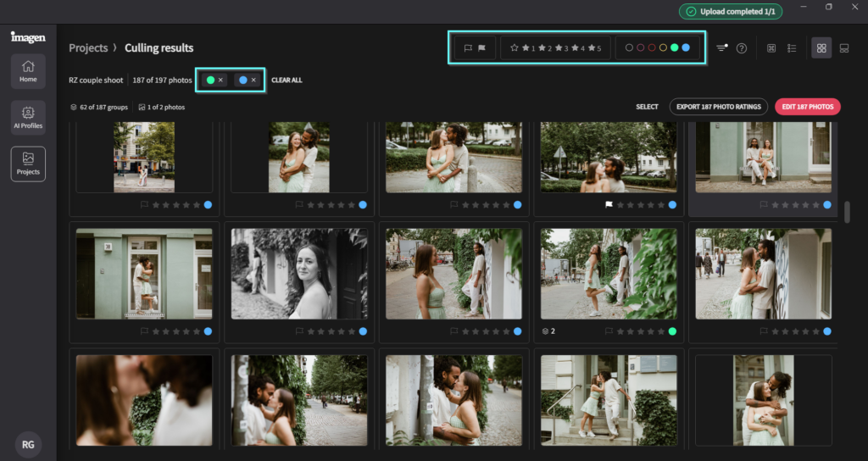
Task: Select the couple sitting on doorstep photo
Action: point(764,157)
